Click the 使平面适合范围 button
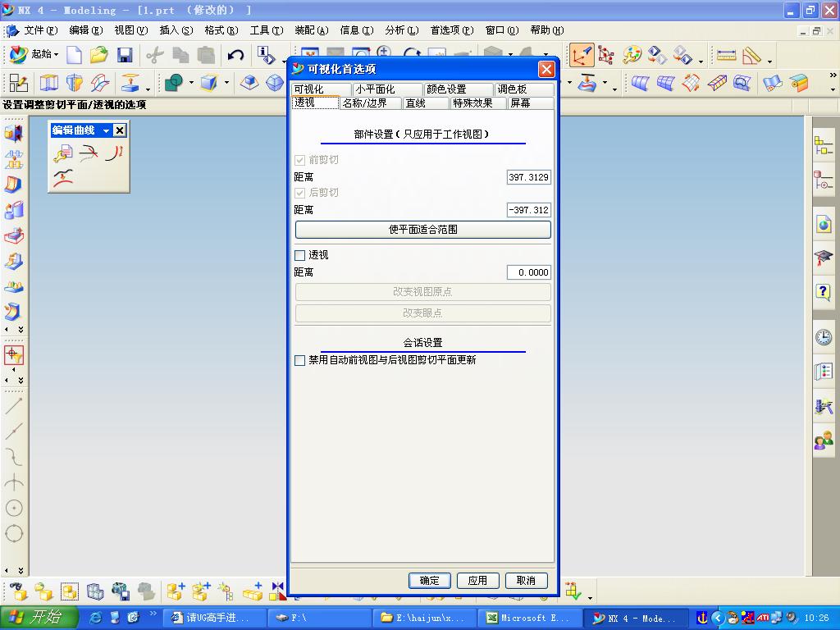The width and height of the screenshot is (840, 630). [422, 230]
